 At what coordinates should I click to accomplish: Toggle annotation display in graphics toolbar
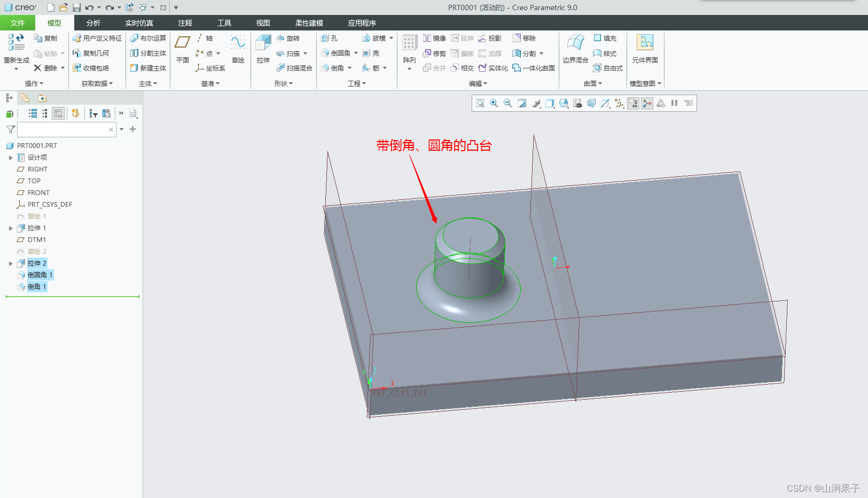click(633, 103)
